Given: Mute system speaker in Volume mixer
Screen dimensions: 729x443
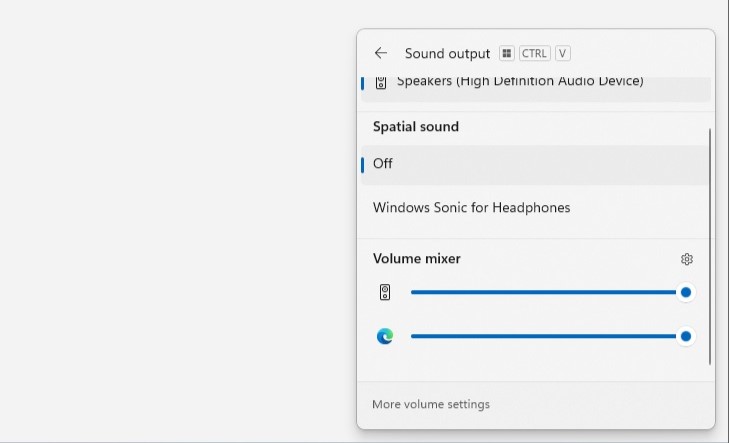Looking at the screenshot, I should tap(385, 292).
